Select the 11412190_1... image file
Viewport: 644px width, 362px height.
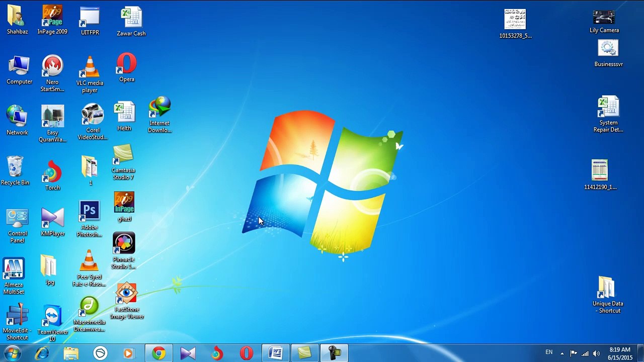(x=600, y=175)
